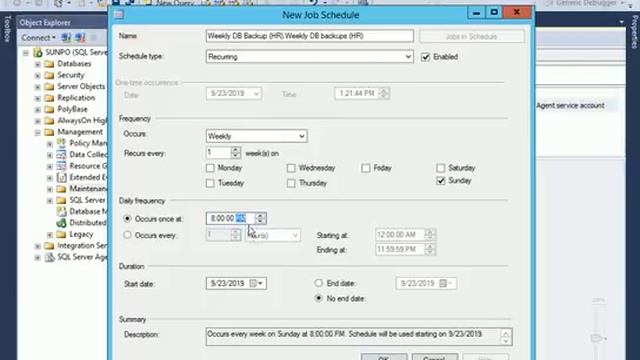
Task: Tick the Tuesday checkbox
Action: click(x=210, y=183)
